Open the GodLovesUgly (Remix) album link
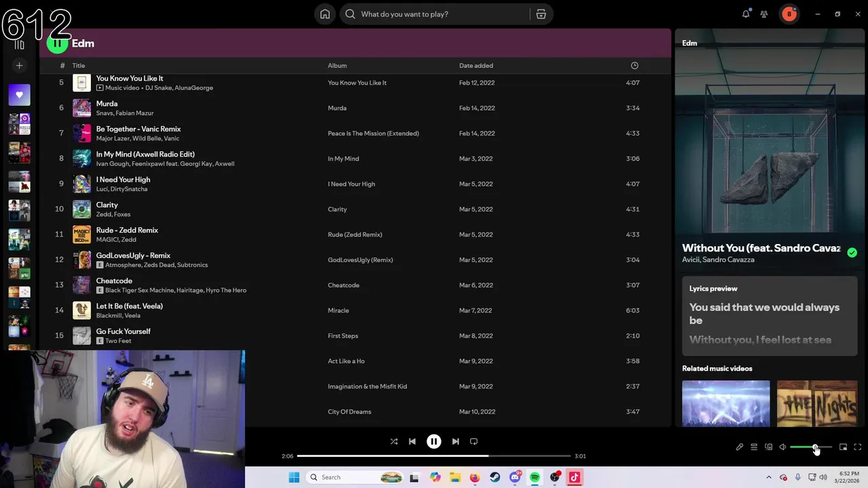868x488 pixels. 360,260
